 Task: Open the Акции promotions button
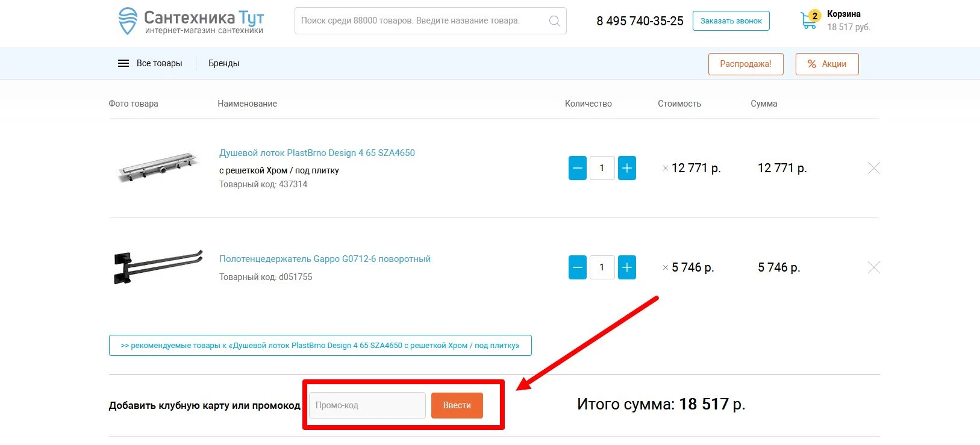[x=826, y=64]
